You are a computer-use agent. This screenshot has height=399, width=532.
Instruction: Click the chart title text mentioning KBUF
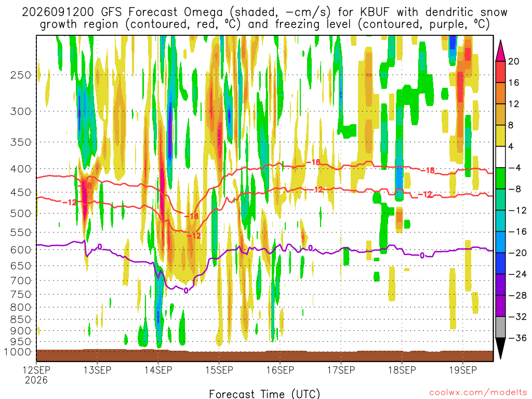264,18
